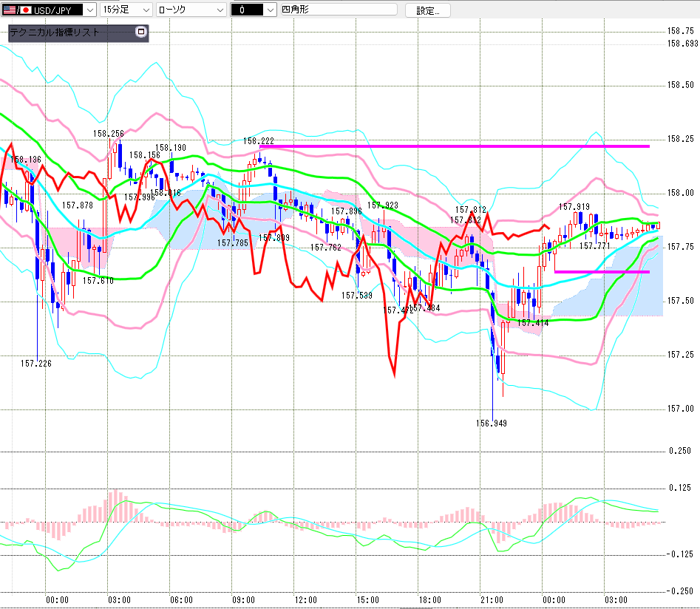700x609 pixels.
Task: Click the 157.226 low price label
Action: click(36, 364)
